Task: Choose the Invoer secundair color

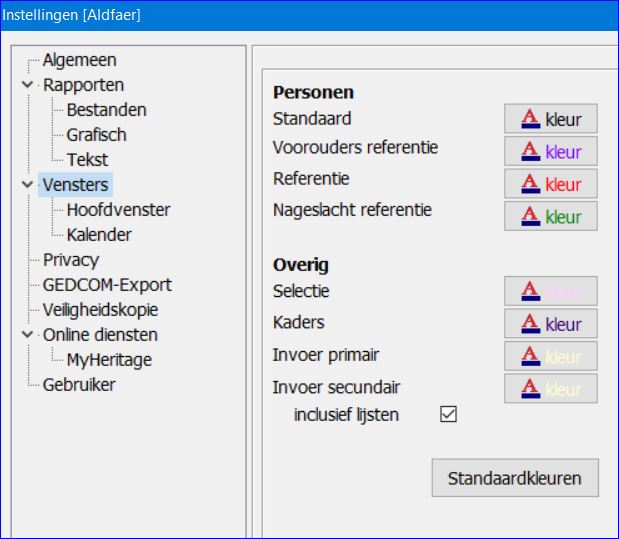Action: (x=550, y=388)
